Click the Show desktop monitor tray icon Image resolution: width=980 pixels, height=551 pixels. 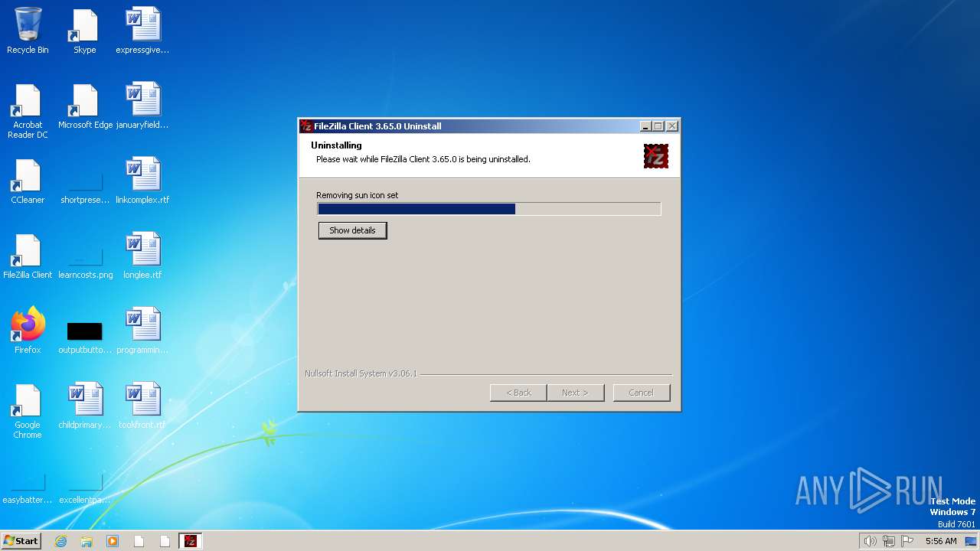pos(971,541)
